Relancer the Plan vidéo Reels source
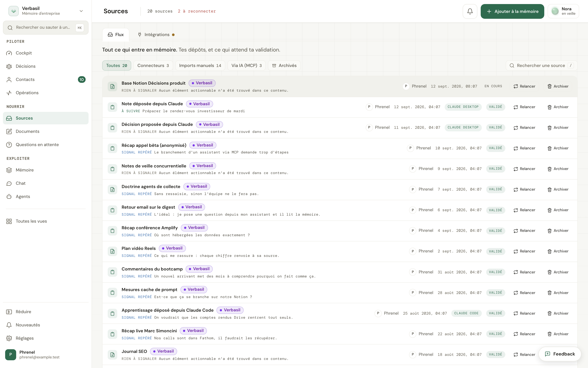Screen dimensions: 588x368 (x=524, y=251)
